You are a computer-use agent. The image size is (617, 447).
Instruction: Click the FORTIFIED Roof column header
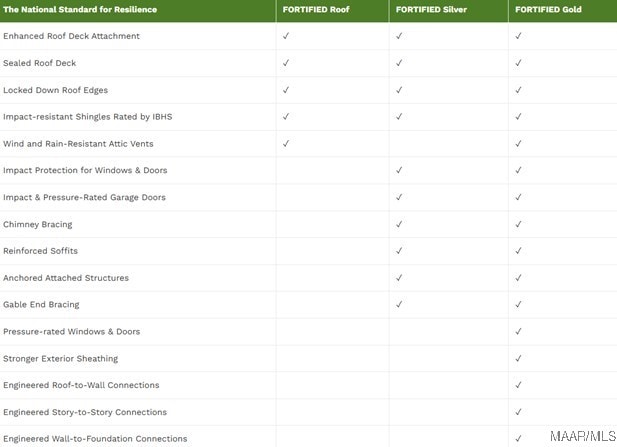(316, 9)
